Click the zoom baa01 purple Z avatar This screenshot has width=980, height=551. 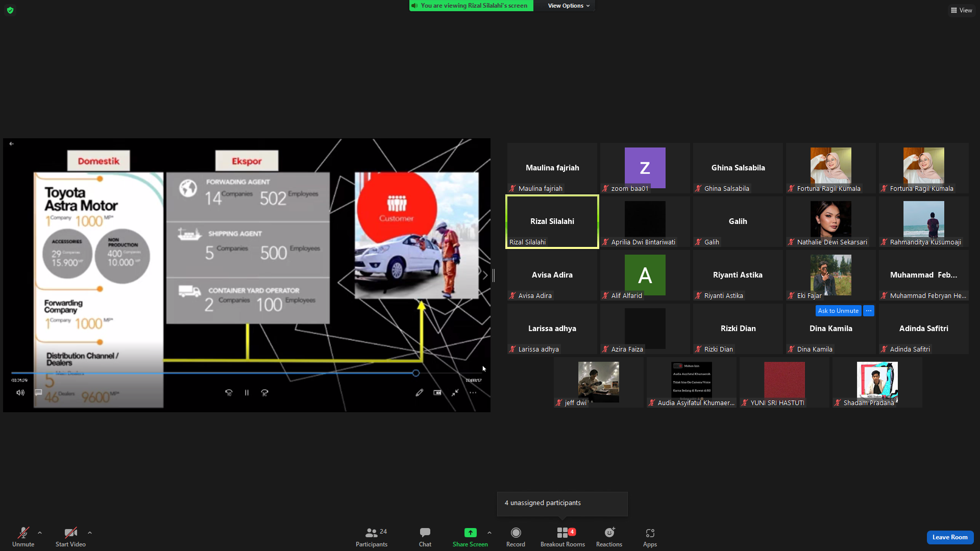[645, 168]
